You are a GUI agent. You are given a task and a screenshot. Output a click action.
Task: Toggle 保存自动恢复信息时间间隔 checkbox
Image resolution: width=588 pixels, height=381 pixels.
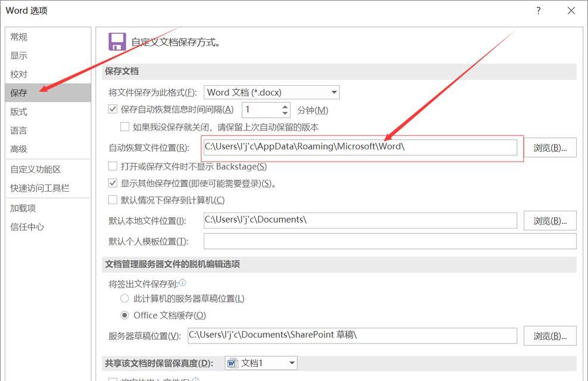coord(113,109)
